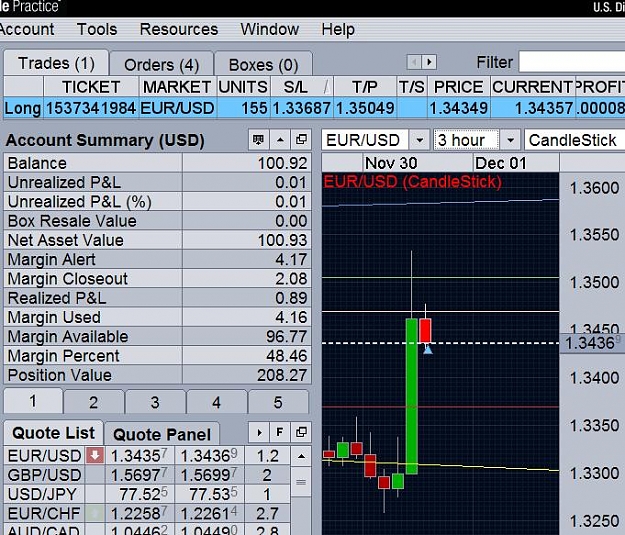
Task: Select account summary page tab 5
Action: click(278, 402)
